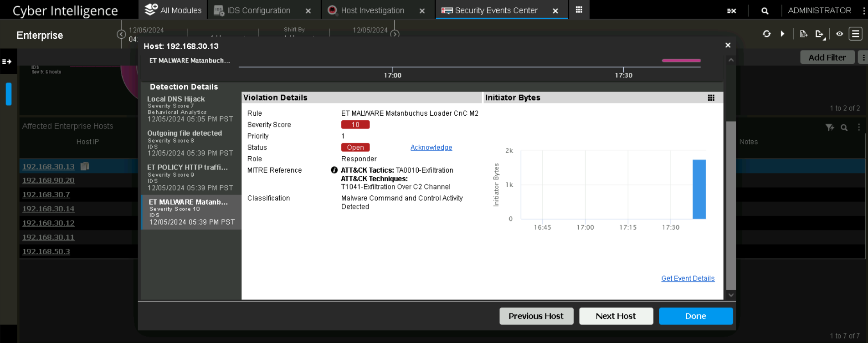This screenshot has height=343, width=868.
Task: Click the MITRE Reference info icon
Action: (x=334, y=170)
